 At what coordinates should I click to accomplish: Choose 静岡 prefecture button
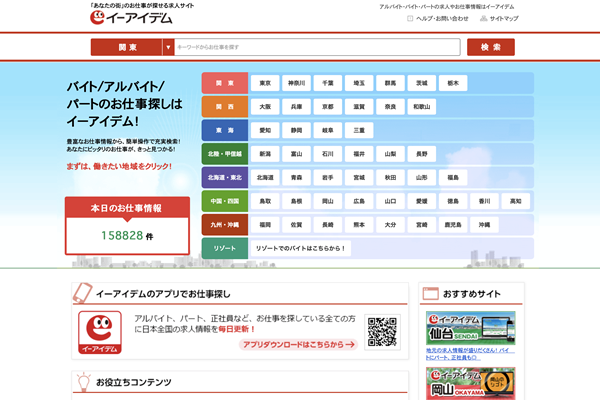296,130
